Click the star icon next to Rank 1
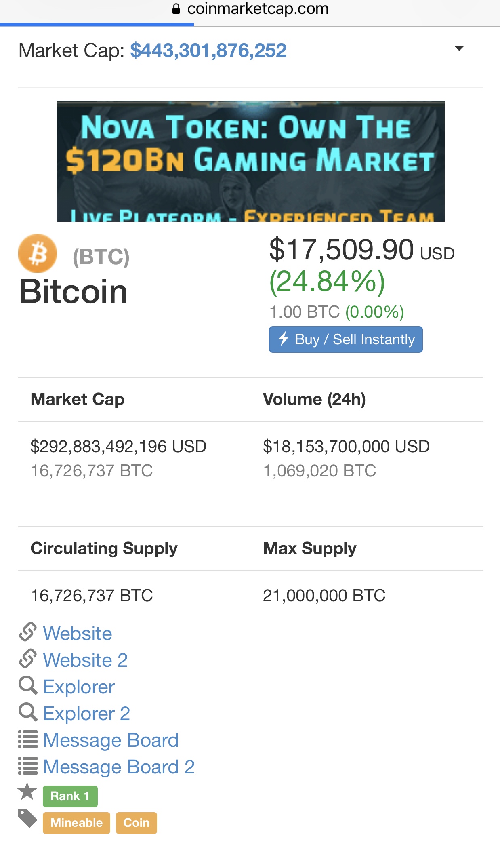The height and width of the screenshot is (868, 500). (27, 792)
